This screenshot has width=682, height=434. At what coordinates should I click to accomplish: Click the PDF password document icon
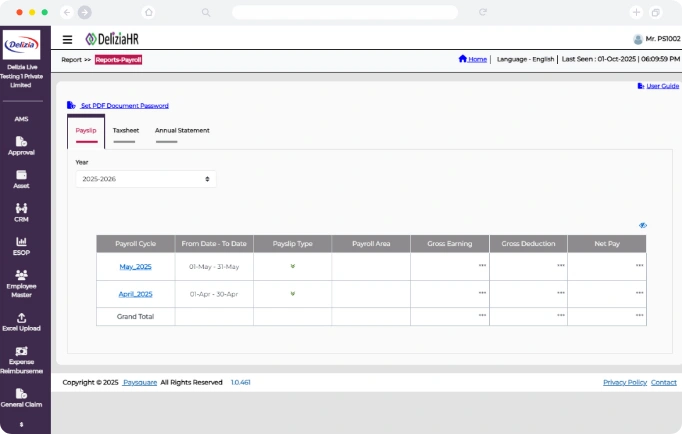click(x=71, y=105)
